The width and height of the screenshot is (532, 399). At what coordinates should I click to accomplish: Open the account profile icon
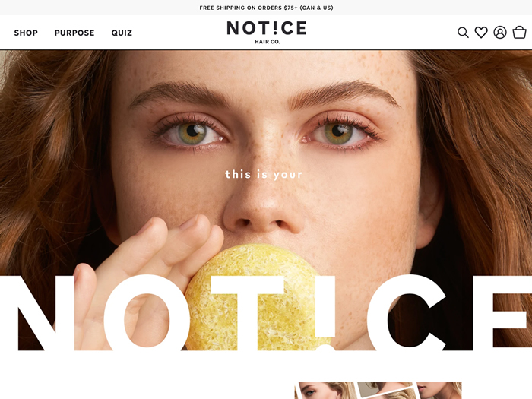point(500,33)
